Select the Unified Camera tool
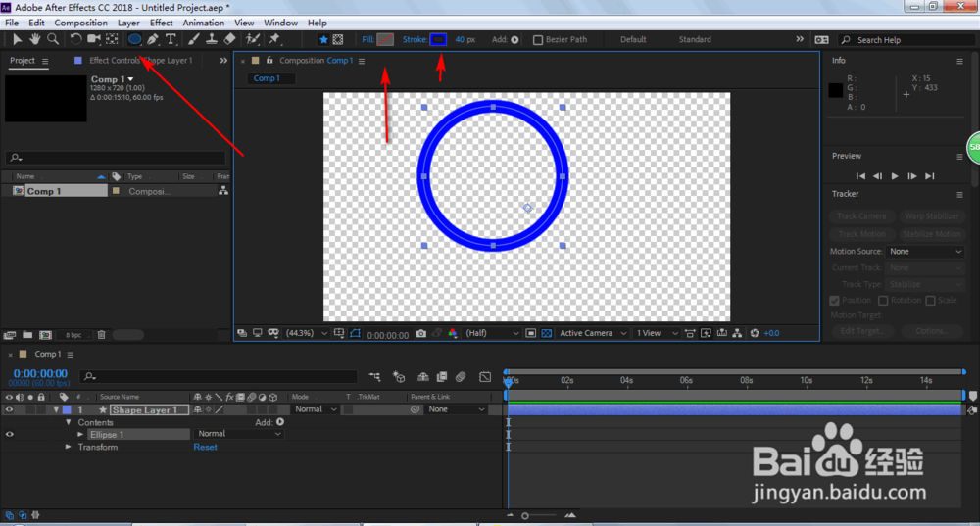Image resolution: width=980 pixels, height=526 pixels. (94, 39)
